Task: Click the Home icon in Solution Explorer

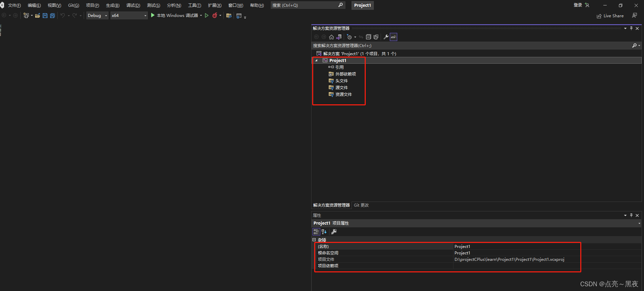Action: pos(331,37)
